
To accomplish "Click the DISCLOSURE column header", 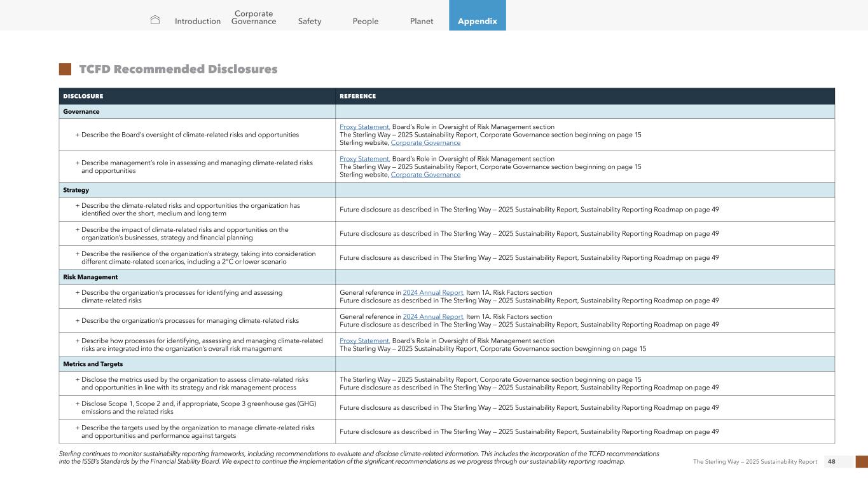I will tap(83, 97).
